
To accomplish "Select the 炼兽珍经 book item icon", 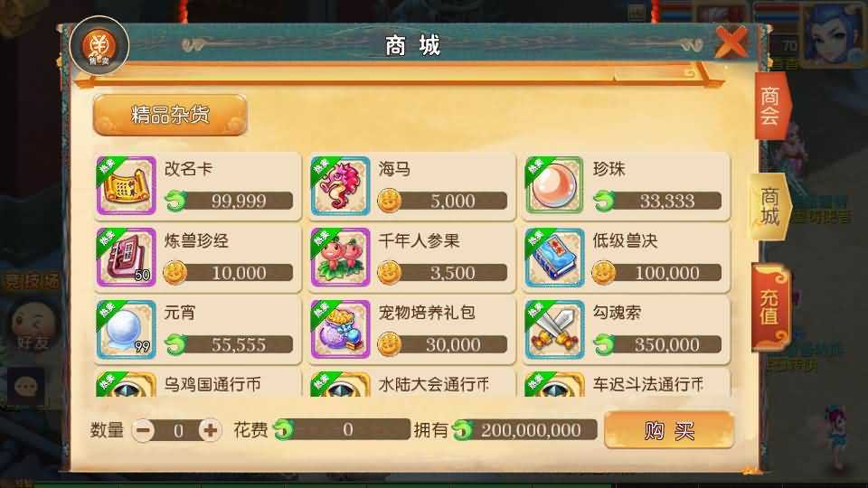I will point(127,258).
